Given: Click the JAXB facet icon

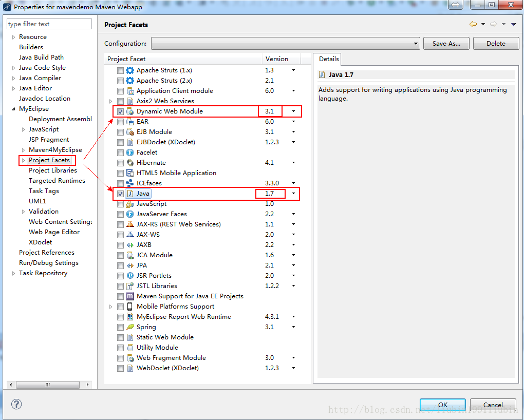Looking at the screenshot, I should click(130, 245).
